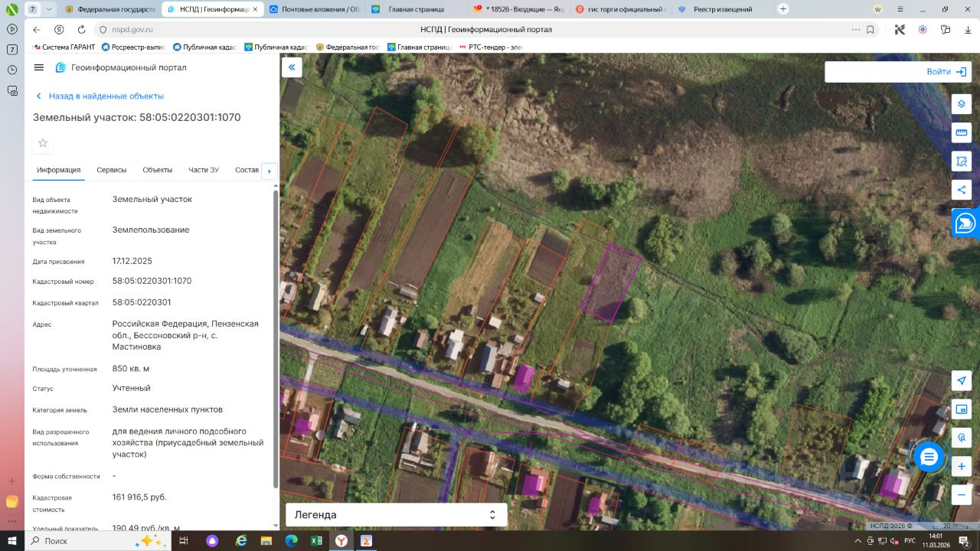
Task: Add the land parcel to favorites star
Action: [43, 143]
